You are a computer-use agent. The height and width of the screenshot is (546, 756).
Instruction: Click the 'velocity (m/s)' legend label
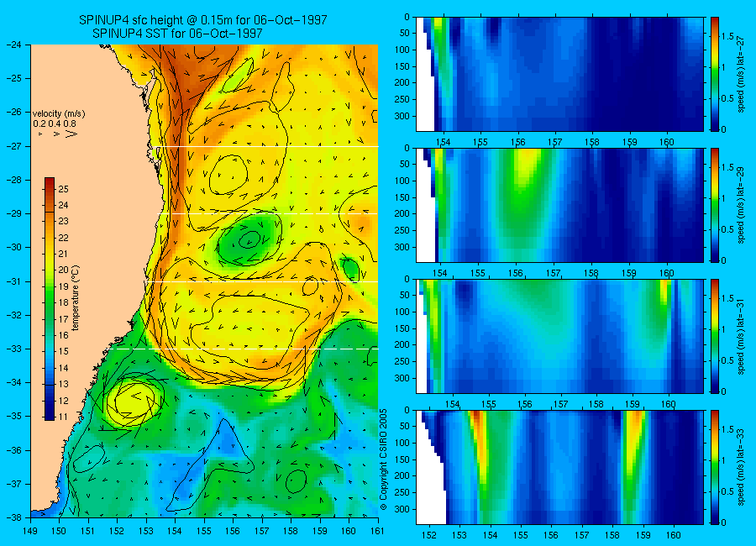pos(58,114)
